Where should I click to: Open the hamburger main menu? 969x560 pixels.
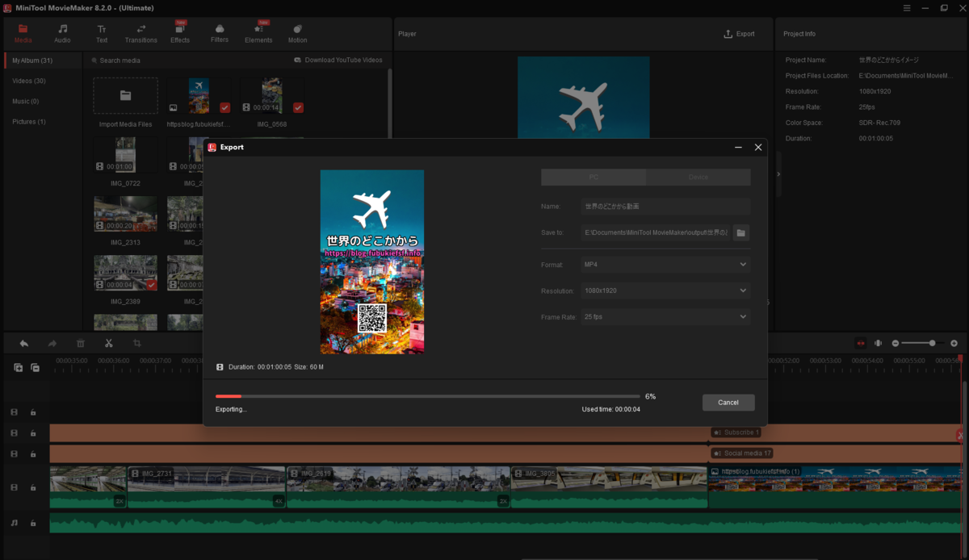pyautogui.click(x=907, y=7)
